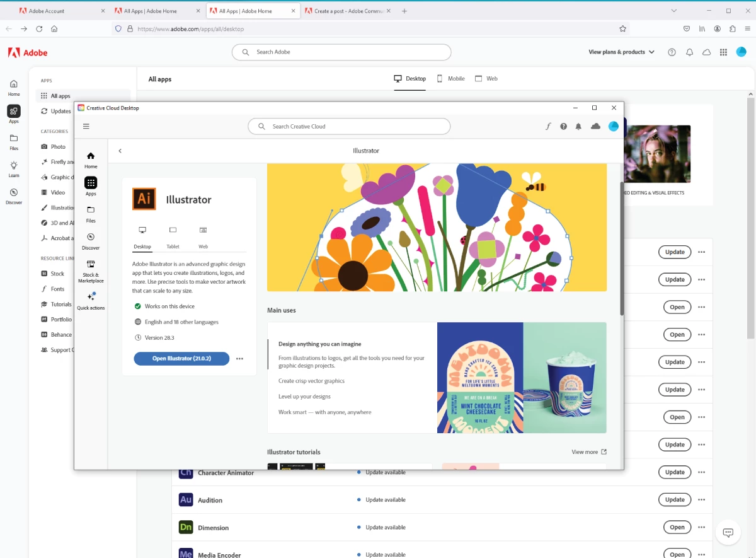Click the Firefox URL address bar

(x=372, y=28)
